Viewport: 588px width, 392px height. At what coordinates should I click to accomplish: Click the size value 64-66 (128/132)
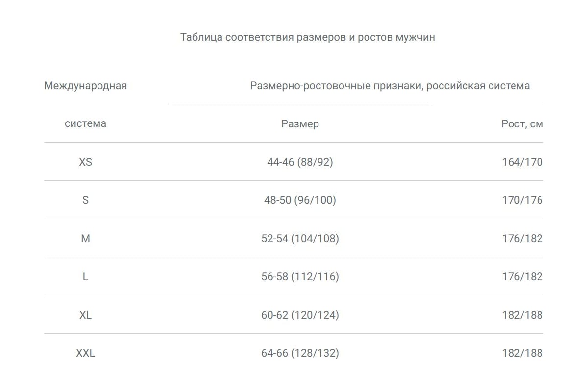[300, 353]
